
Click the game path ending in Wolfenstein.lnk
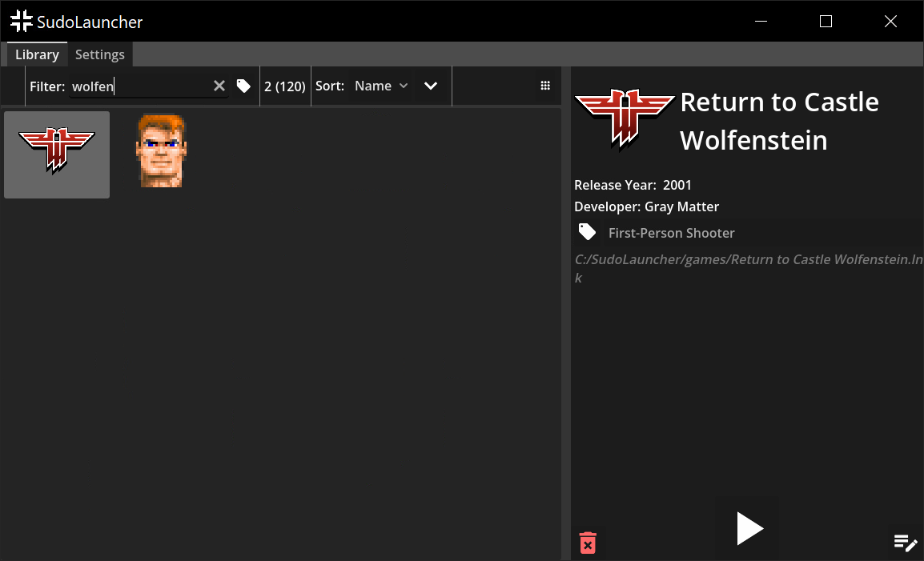(749, 268)
